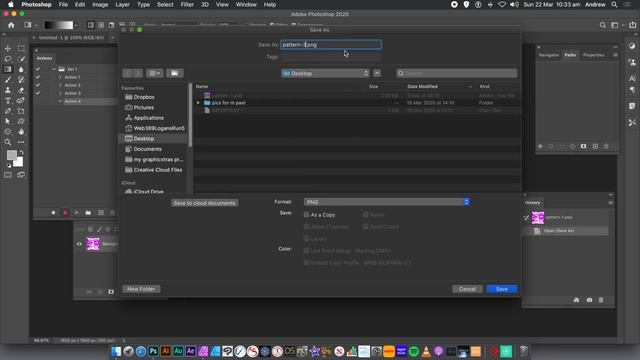Open the Filter menu
This screenshot has width=640, height=360.
(x=187, y=4)
